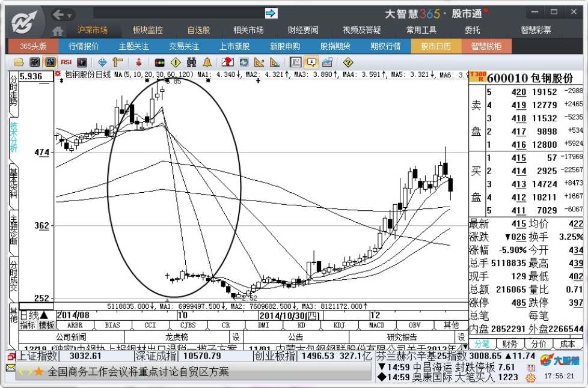The width and height of the screenshot is (588, 388).
Task: Switch to the 模板 toggle
Action: 46,325
